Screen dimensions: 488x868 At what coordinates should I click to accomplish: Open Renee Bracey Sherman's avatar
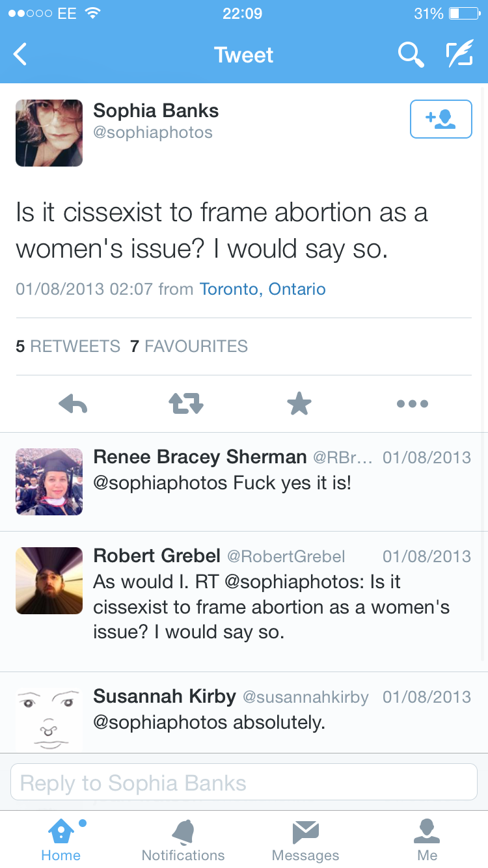49,481
